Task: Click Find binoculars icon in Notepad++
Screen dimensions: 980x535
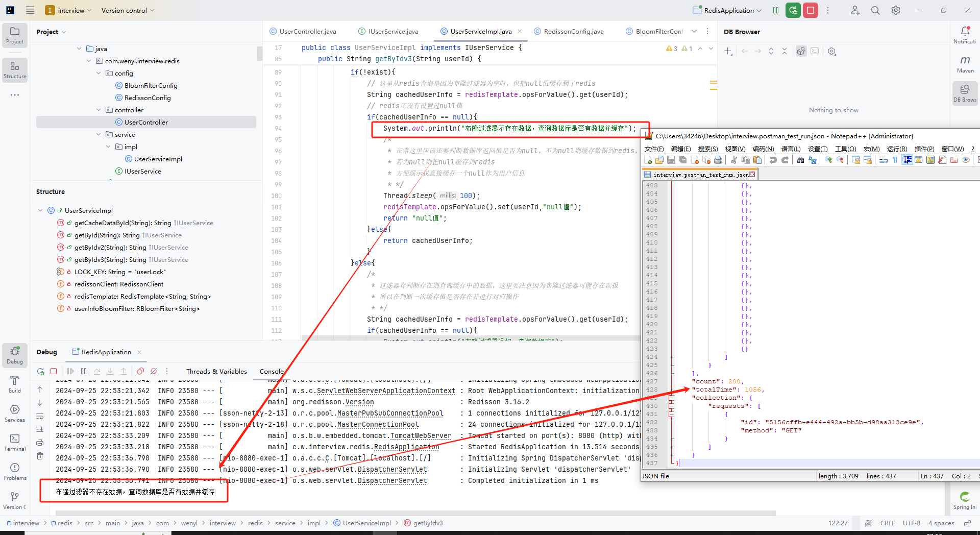Action: 800,160
